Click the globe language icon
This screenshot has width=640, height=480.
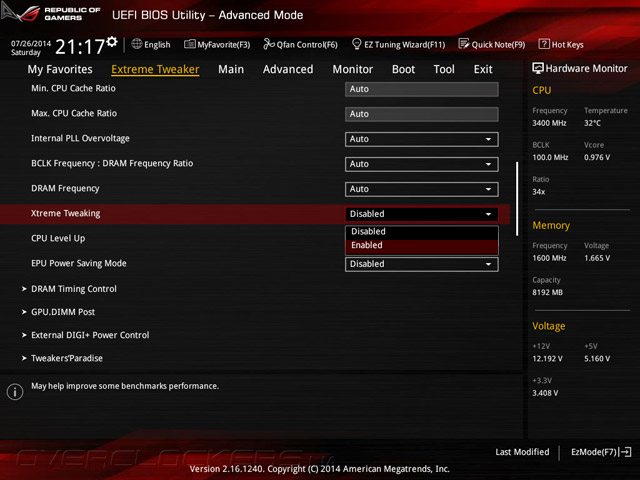point(137,44)
